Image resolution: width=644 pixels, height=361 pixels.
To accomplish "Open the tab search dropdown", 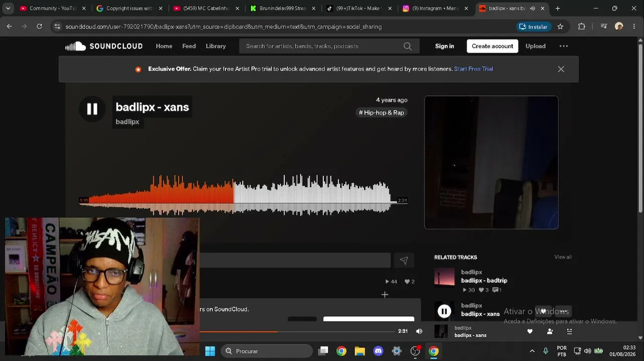I will tap(8, 9).
